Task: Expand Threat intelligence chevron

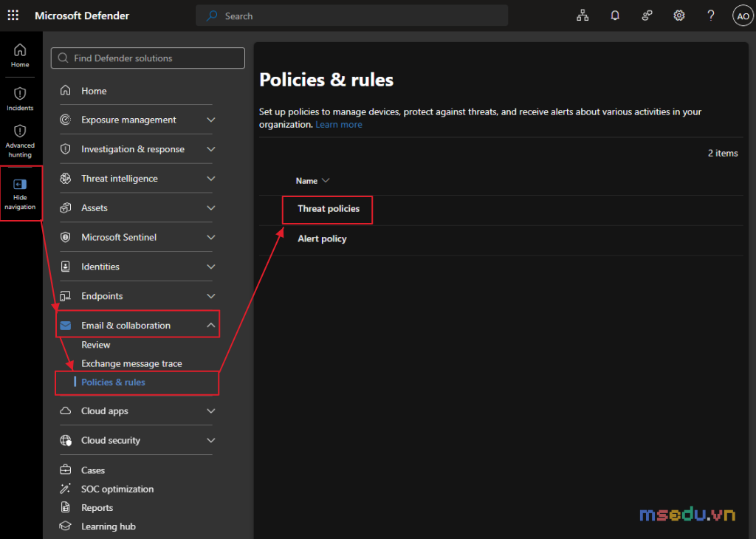Action: coord(210,179)
